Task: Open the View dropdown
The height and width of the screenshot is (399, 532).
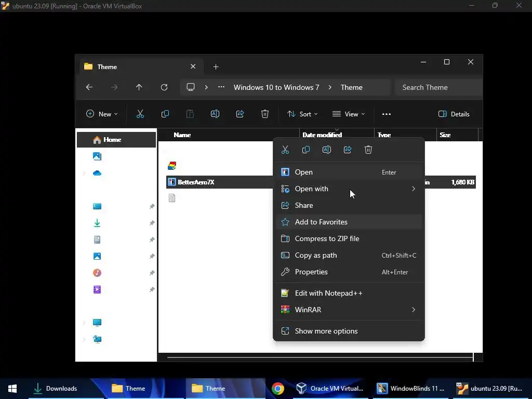Action: 349,114
